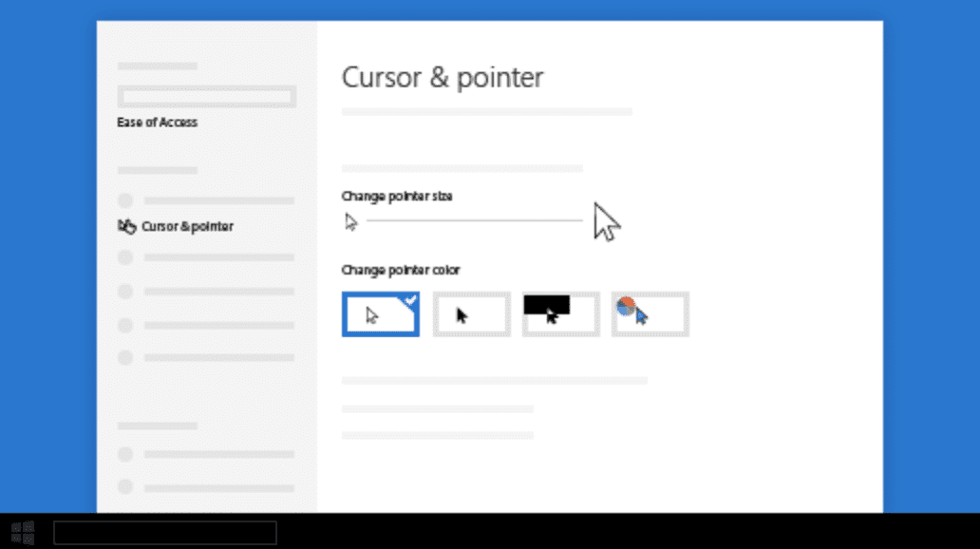Open the Windows Start button
Image resolution: width=980 pixels, height=549 pixels.
coord(23,533)
